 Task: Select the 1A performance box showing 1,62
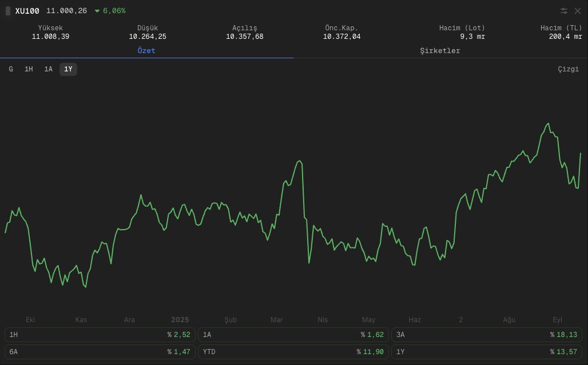coord(293,335)
